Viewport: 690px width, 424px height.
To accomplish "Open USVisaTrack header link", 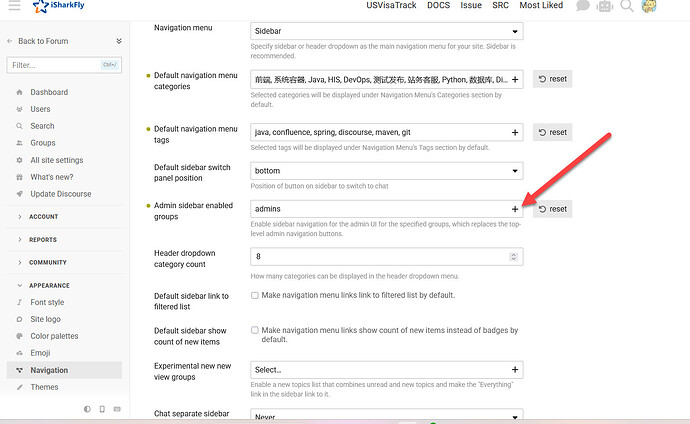I will click(391, 5).
